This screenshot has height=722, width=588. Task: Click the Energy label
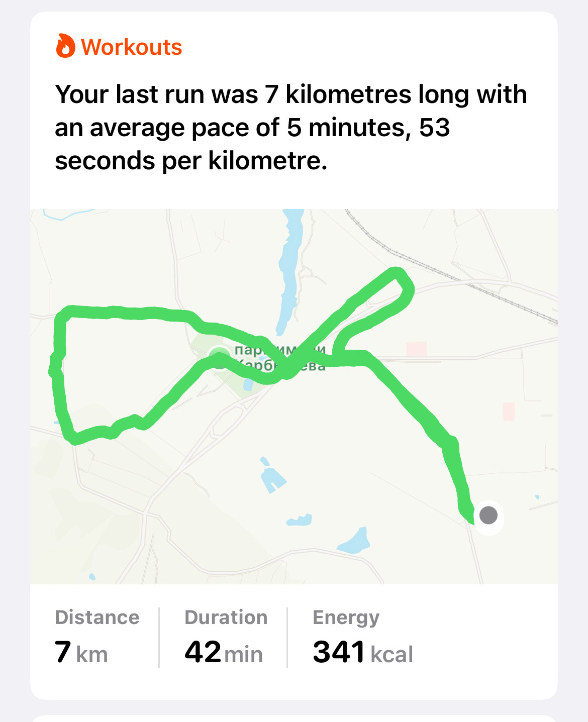[346, 617]
